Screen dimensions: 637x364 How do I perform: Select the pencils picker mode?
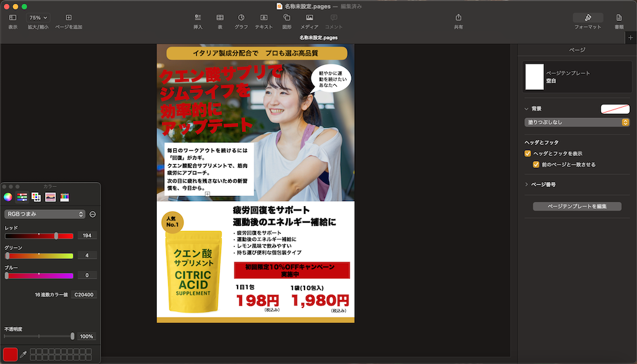[x=64, y=197]
